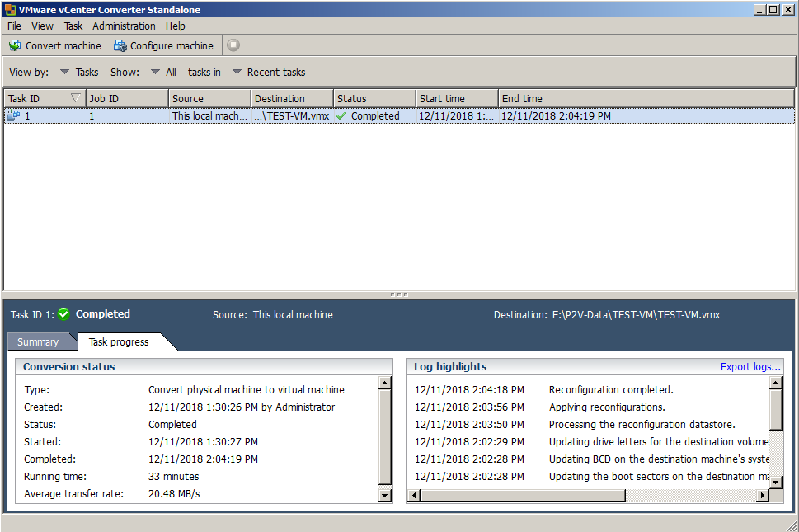Click the Configure machine icon
The width and height of the screenshot is (799, 532).
point(120,46)
